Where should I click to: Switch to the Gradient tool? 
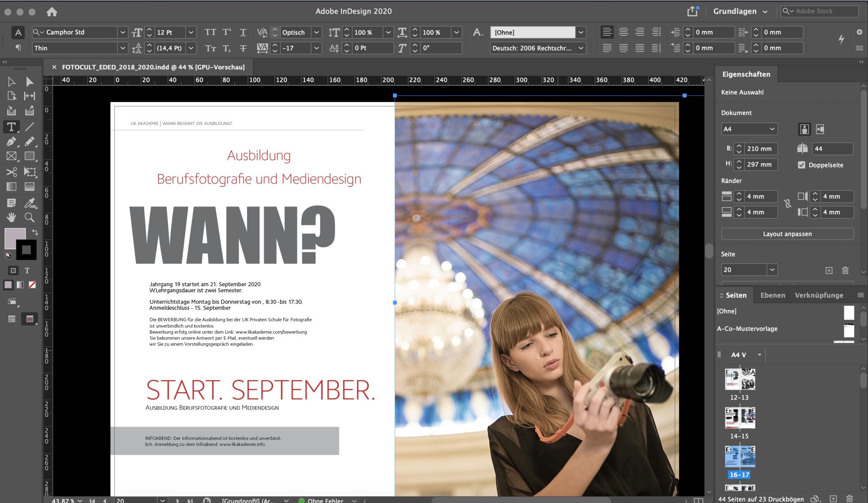point(11,187)
